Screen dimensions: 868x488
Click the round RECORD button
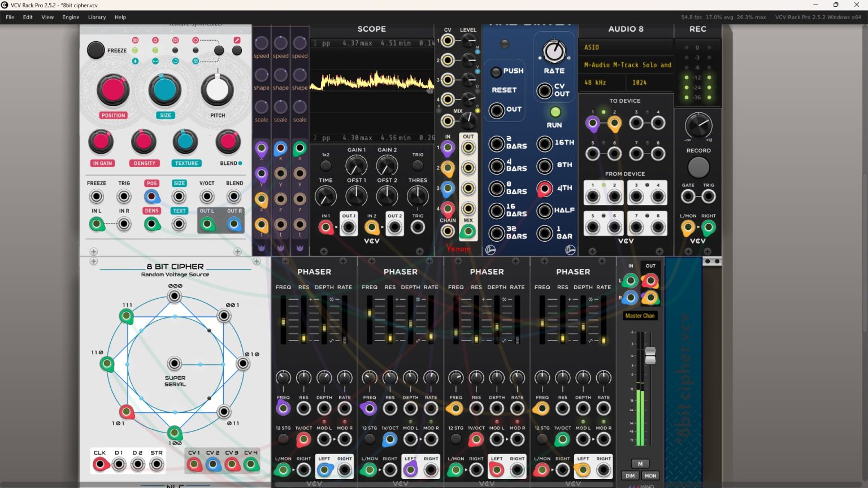tap(698, 167)
